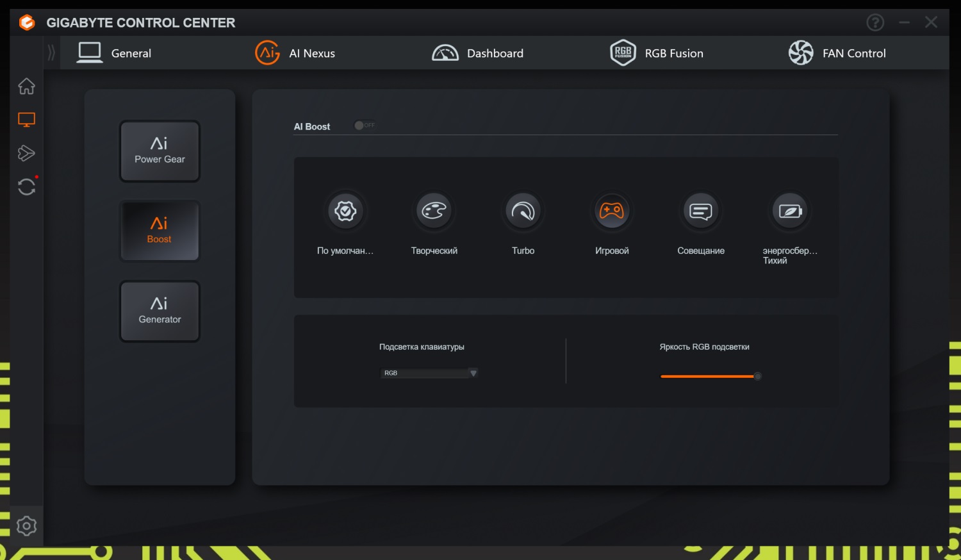
Task: Click the RGB Fusion badge icon
Action: coord(623,53)
